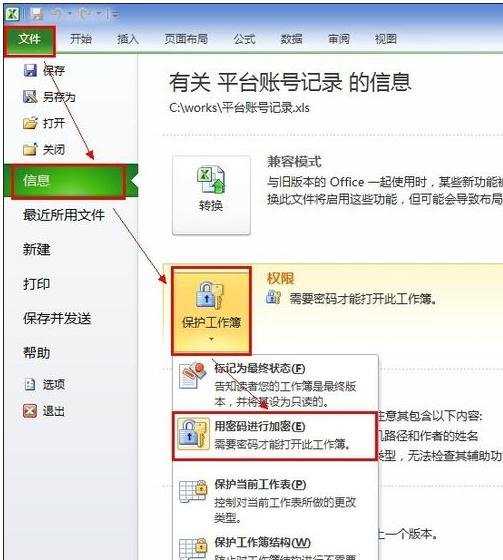Click the Close (关闭) folder icon
The height and width of the screenshot is (560, 503).
click(30, 149)
